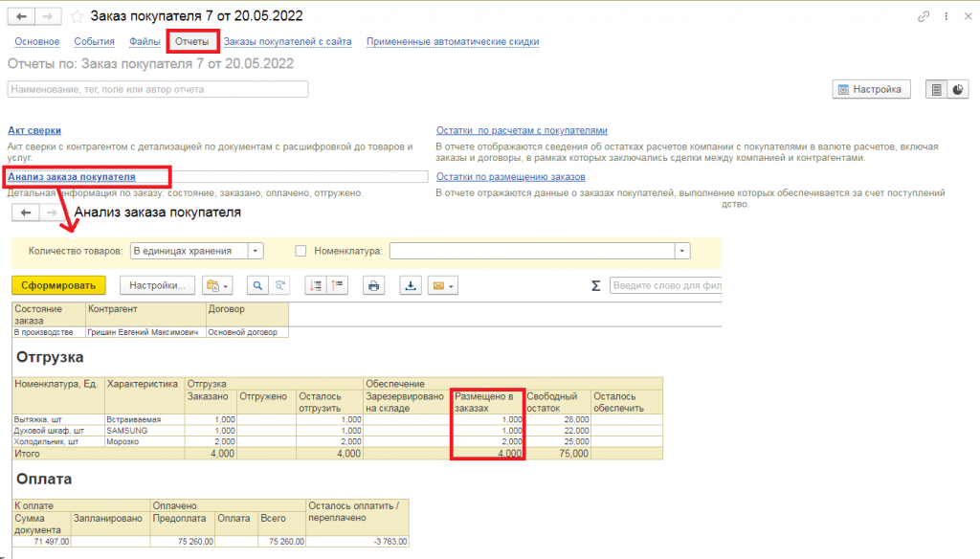980x559 pixels.
Task: Print the report with printer icon
Action: [x=374, y=286]
